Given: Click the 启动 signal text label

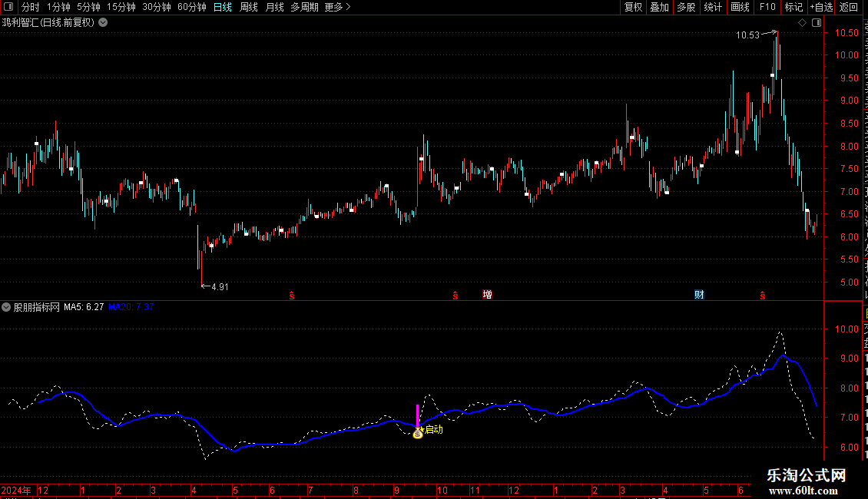Looking at the screenshot, I should pos(434,429).
